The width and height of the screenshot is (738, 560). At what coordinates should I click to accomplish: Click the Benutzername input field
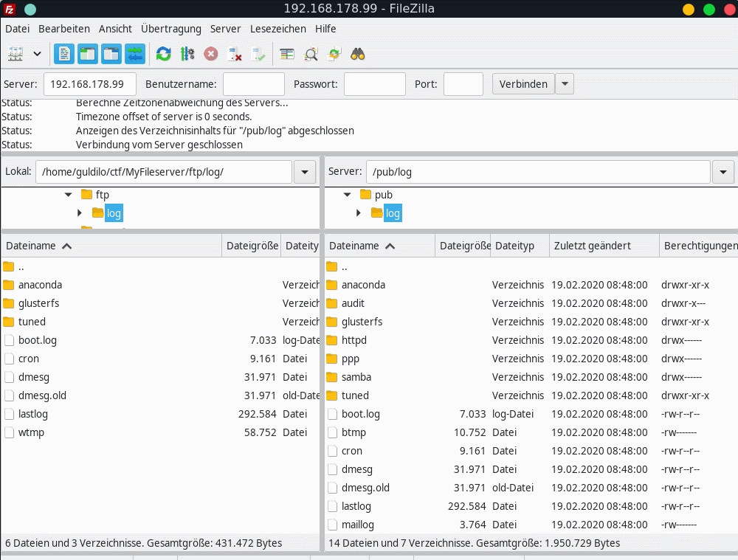[x=254, y=84]
